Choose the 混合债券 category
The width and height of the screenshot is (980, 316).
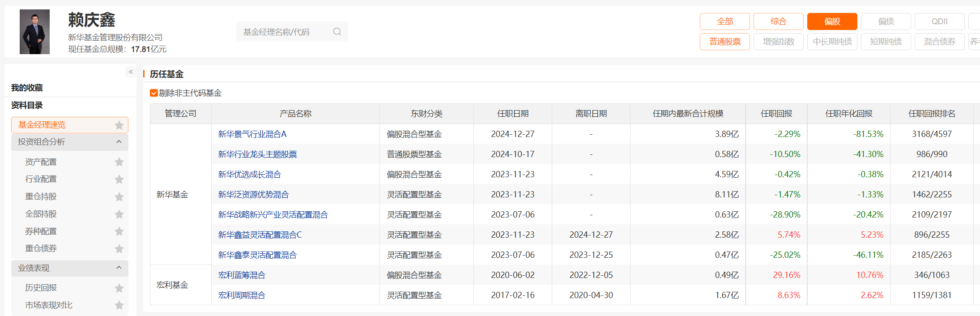click(940, 42)
